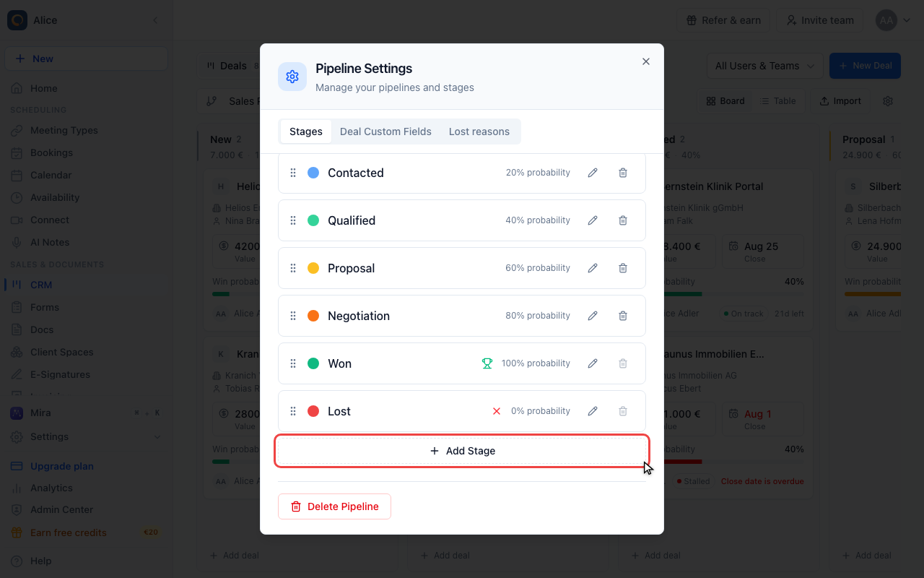Open Docs in the sidebar
The height and width of the screenshot is (578, 924).
point(87,329)
